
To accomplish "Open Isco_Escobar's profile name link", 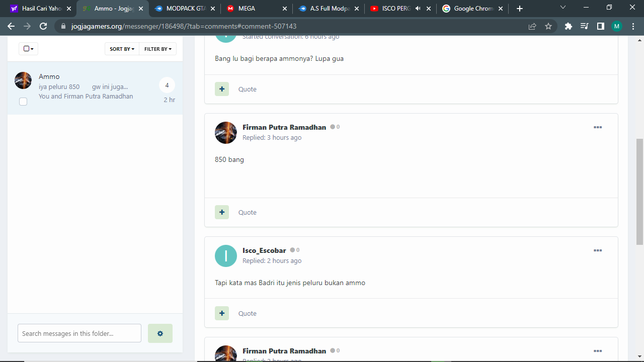I will point(264,250).
